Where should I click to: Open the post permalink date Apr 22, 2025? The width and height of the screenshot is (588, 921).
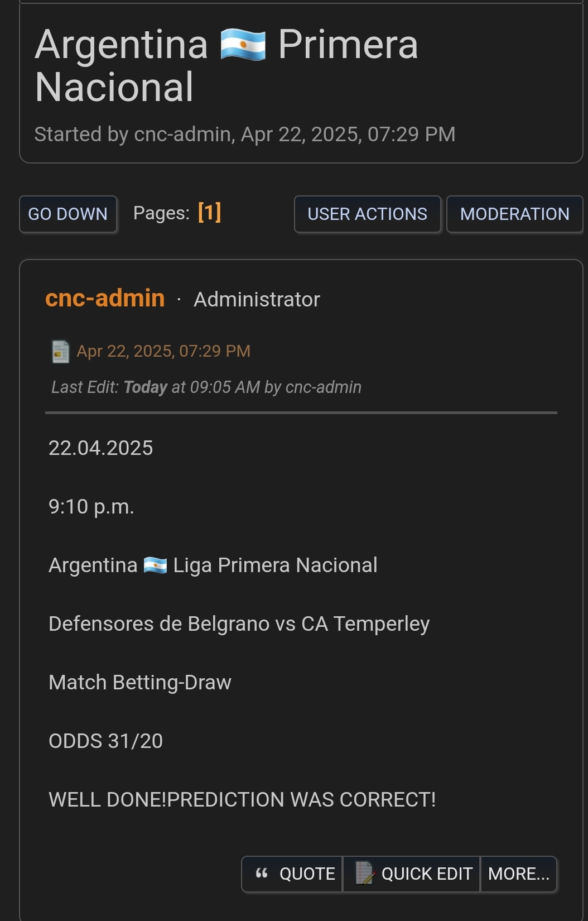click(163, 351)
